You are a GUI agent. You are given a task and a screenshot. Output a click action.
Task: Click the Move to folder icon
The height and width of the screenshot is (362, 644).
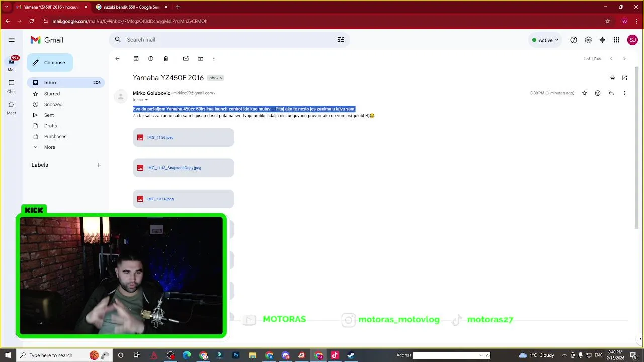point(200,59)
